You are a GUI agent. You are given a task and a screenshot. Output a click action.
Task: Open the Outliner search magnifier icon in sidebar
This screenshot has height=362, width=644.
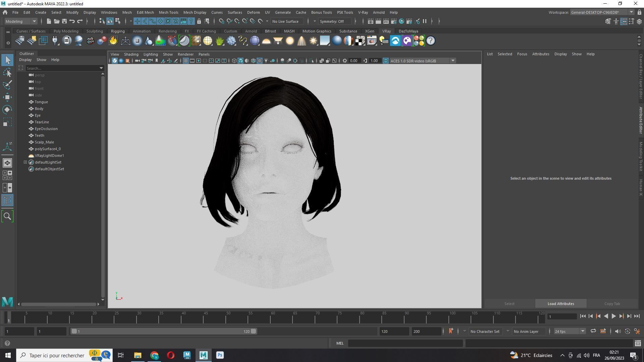(7, 216)
